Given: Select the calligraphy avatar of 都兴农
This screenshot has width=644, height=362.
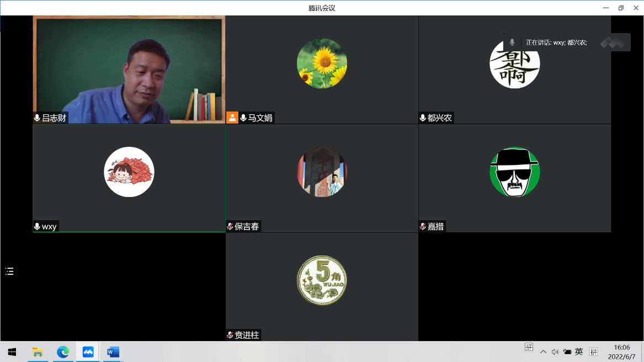Looking at the screenshot, I should (515, 63).
